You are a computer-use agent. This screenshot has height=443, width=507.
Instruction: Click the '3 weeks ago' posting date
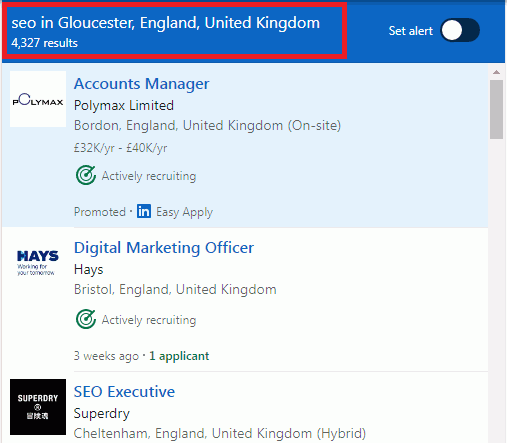click(106, 356)
